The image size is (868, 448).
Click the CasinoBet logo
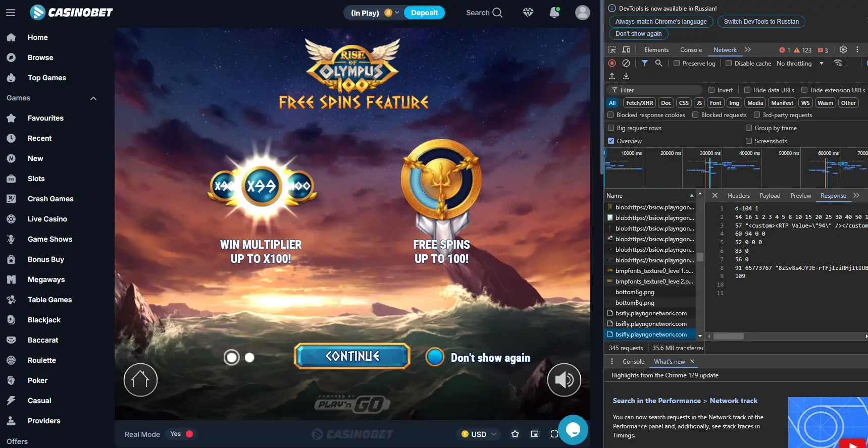point(71,12)
